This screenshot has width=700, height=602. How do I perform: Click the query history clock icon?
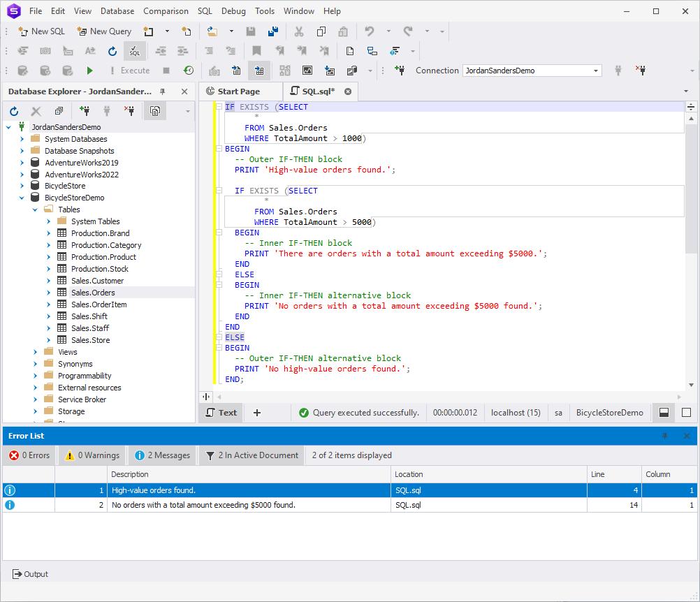click(189, 71)
